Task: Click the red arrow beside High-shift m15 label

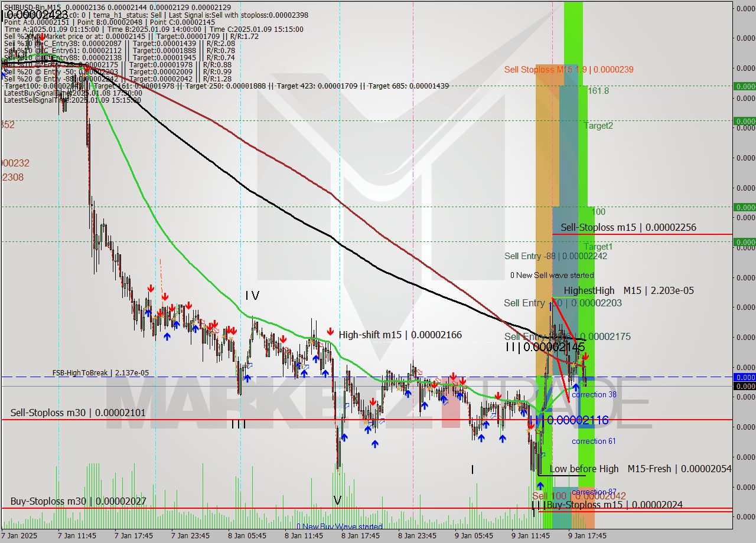Action: (330, 333)
